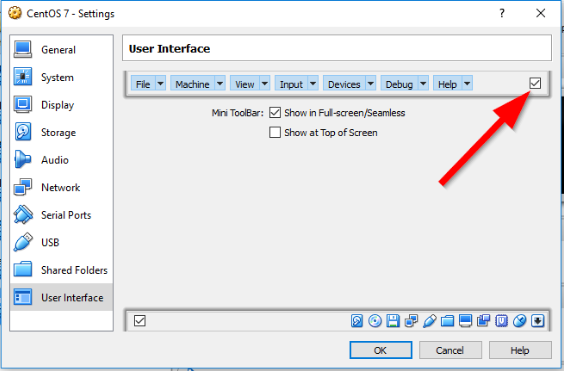Enable Show at Top of Screen

coord(275,132)
